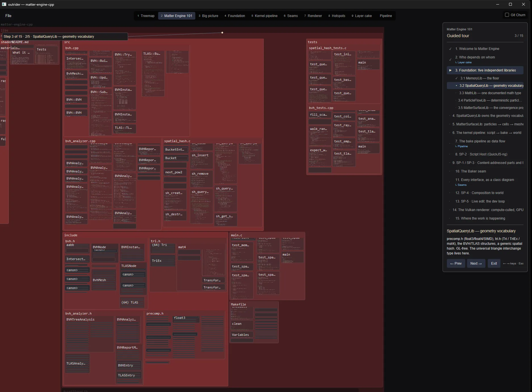
Task: Select substep 3.5 MatterSurfaceLib
Action: (485, 108)
